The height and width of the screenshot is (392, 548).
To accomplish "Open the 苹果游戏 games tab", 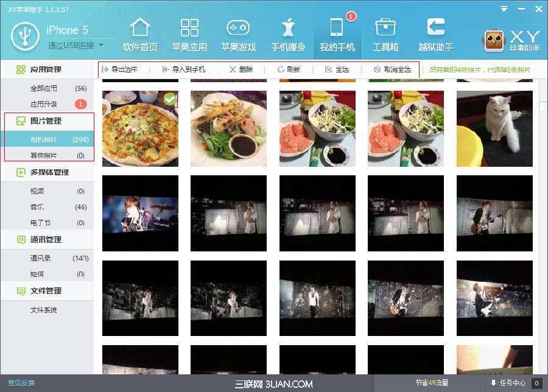I will tap(238, 35).
